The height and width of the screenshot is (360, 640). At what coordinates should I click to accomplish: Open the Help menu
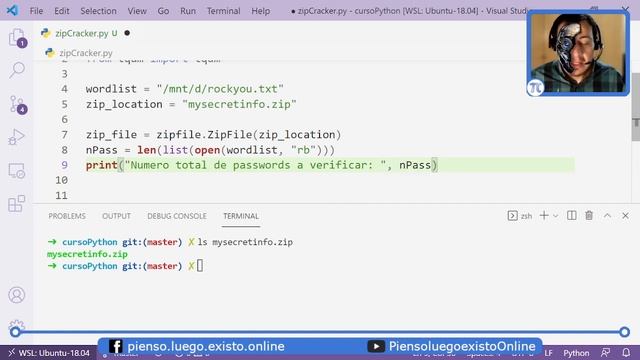[260, 11]
